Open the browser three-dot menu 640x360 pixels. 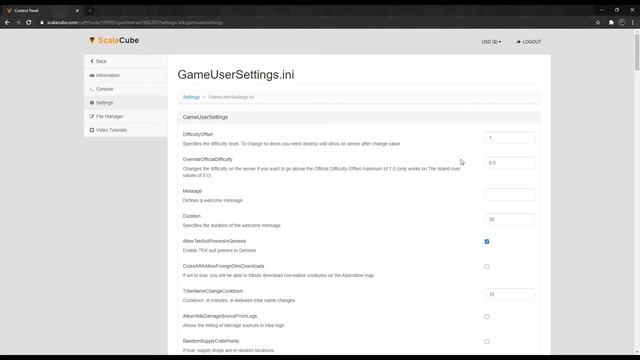(x=633, y=22)
